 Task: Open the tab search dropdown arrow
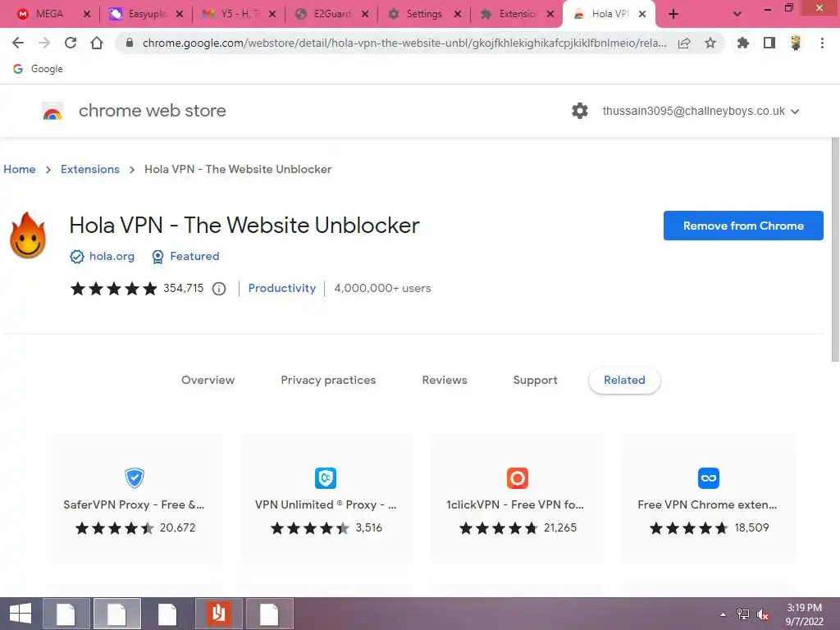tap(737, 14)
